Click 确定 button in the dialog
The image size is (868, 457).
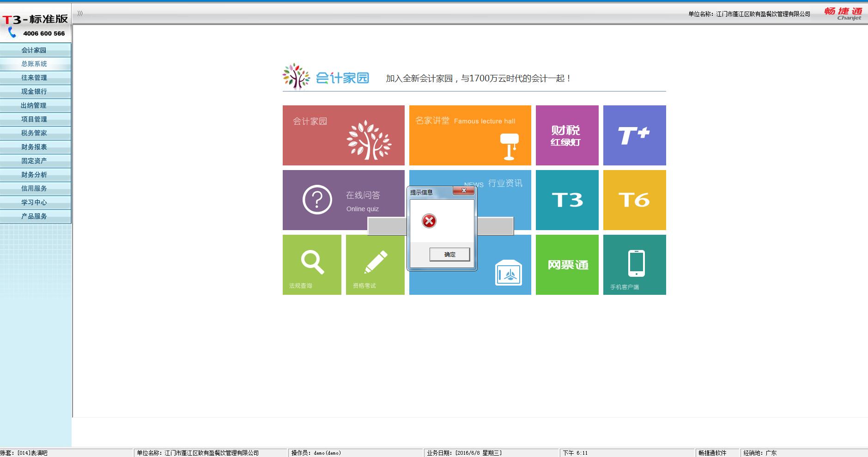(449, 254)
